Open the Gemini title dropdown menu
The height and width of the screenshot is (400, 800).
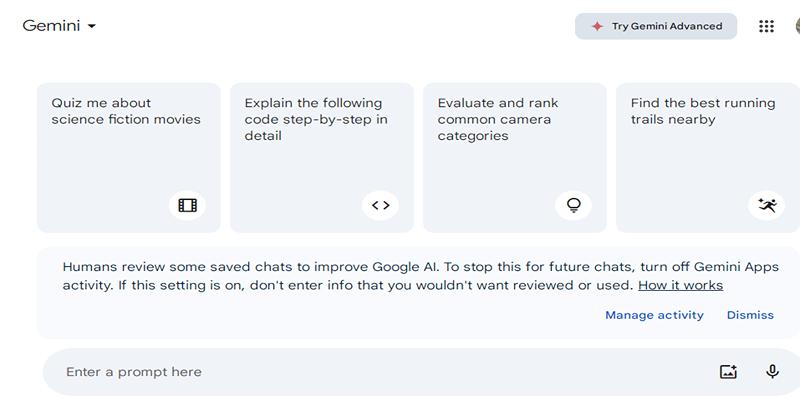click(x=59, y=26)
